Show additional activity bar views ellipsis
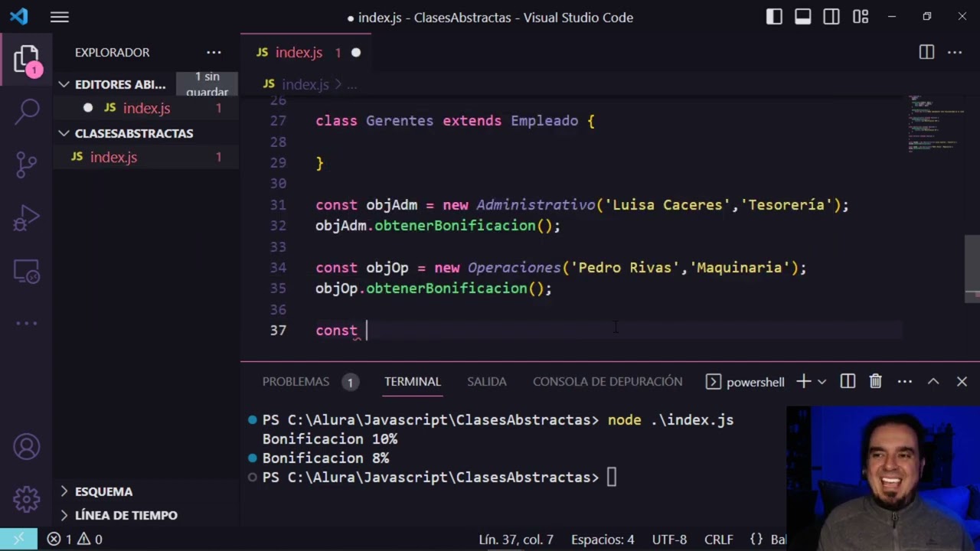 pos(27,323)
